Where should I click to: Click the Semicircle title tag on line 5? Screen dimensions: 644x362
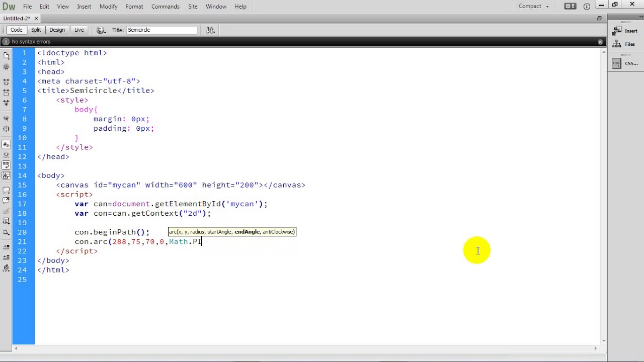[96, 90]
